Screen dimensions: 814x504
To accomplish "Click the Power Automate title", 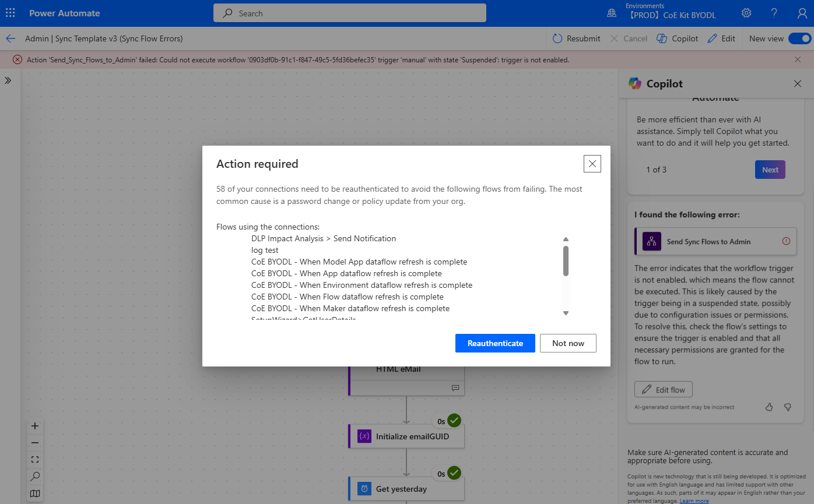I will pyautogui.click(x=64, y=13).
